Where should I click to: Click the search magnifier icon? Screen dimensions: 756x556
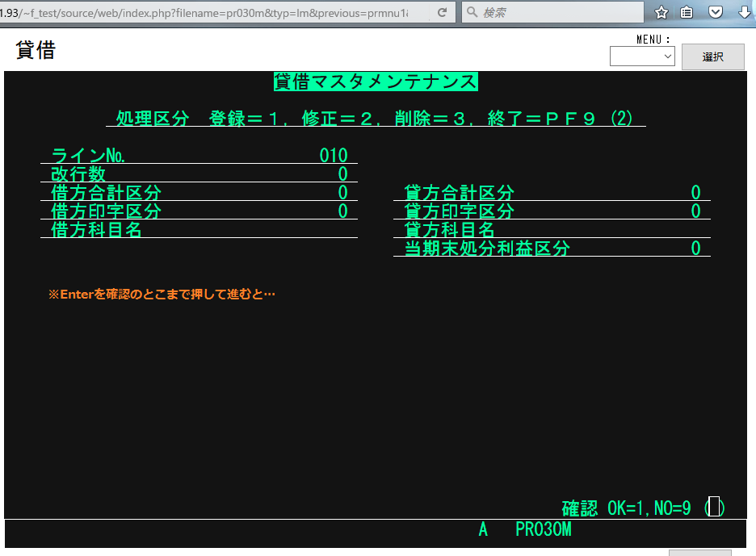pos(472,12)
